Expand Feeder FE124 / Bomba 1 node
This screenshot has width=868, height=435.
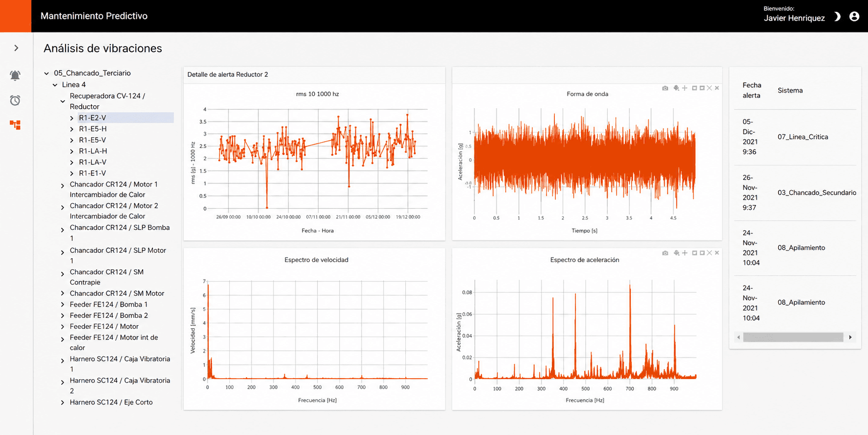pos(63,305)
